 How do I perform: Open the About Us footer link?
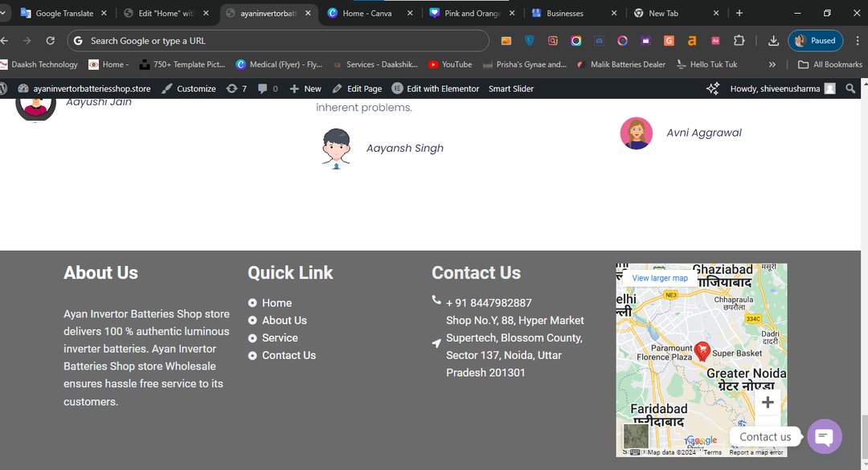[x=284, y=321]
